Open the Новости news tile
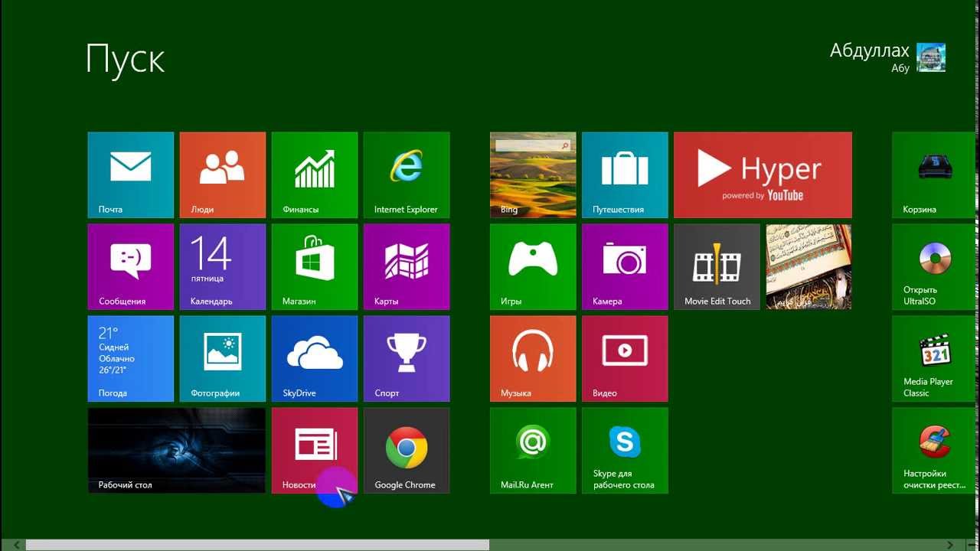The width and height of the screenshot is (980, 551). [315, 451]
